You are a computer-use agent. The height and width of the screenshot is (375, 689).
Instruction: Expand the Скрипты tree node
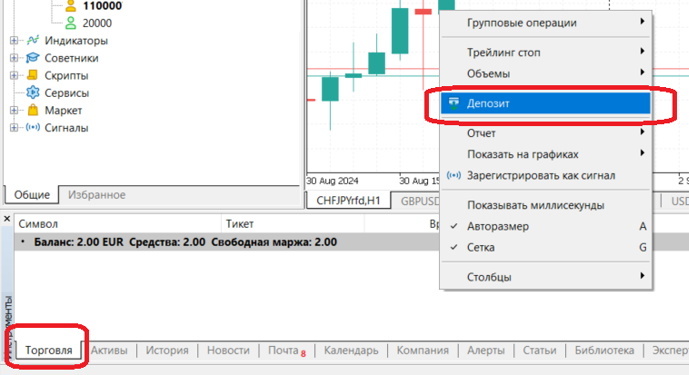14,75
